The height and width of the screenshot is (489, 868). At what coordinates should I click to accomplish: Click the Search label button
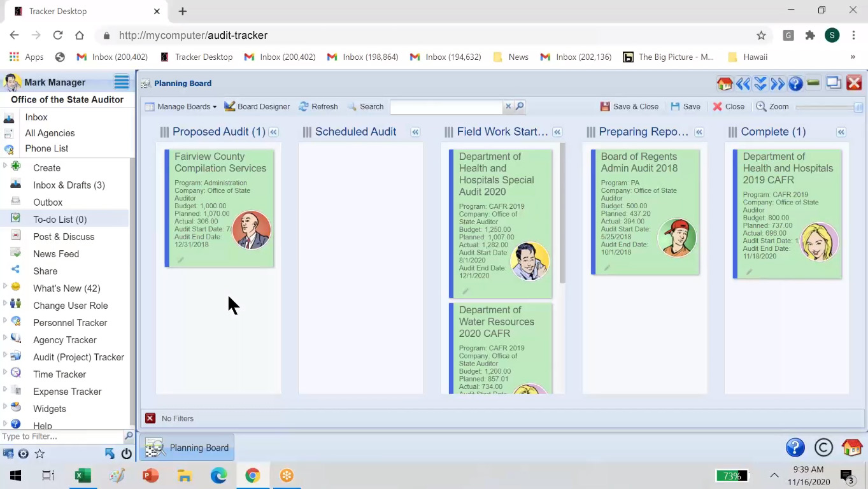tap(366, 106)
